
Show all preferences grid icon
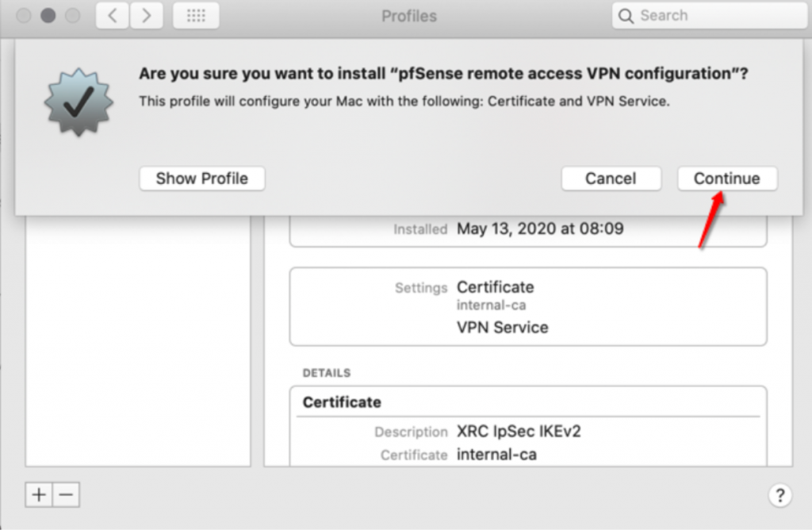[196, 16]
